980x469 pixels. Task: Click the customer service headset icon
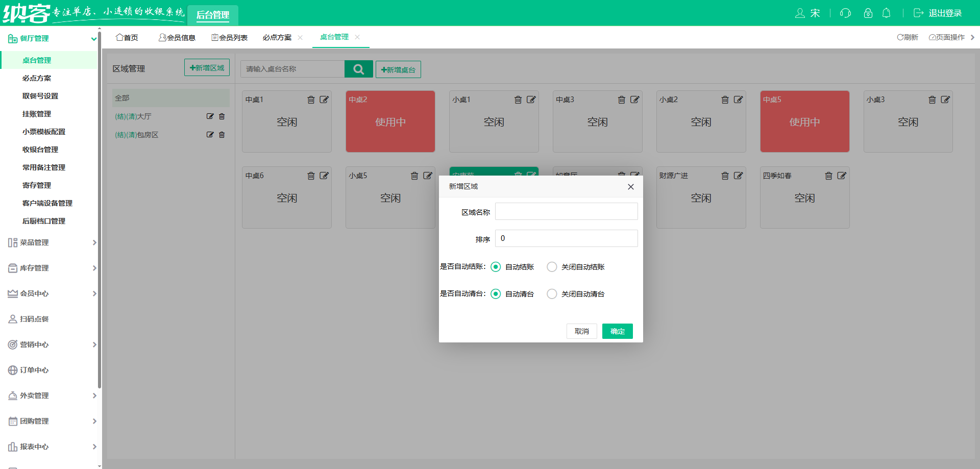(x=846, y=13)
